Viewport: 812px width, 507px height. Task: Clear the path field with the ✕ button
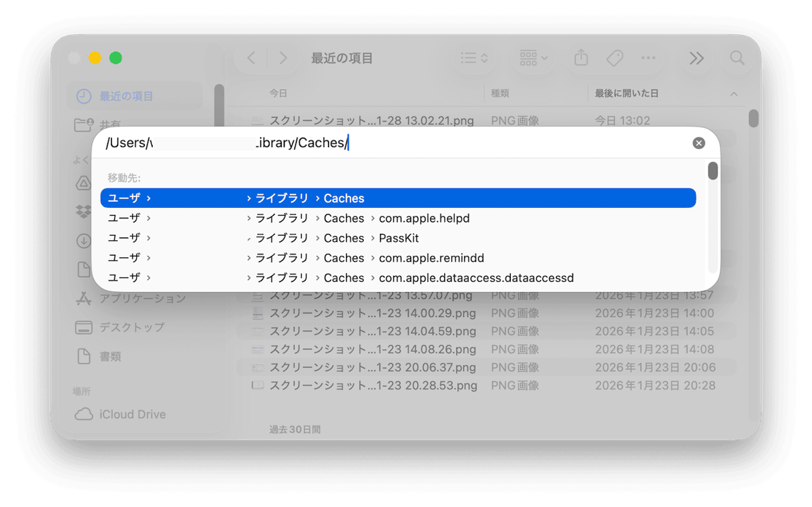coord(698,142)
